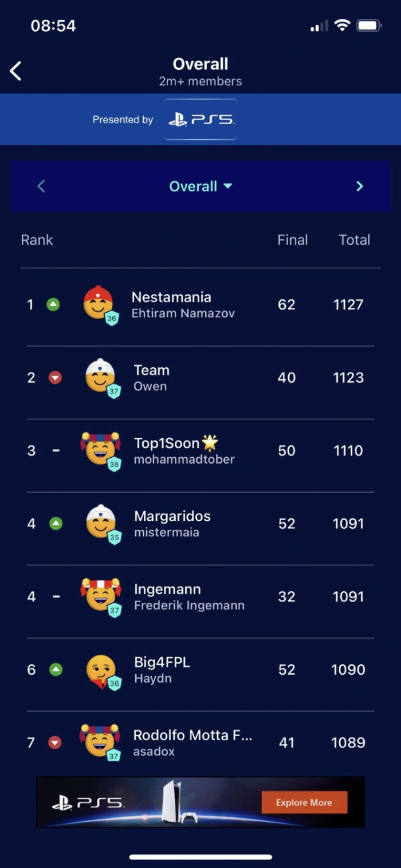Tap Top1Soon's jester-hat avatar
The width and height of the screenshot is (401, 868).
(x=100, y=449)
